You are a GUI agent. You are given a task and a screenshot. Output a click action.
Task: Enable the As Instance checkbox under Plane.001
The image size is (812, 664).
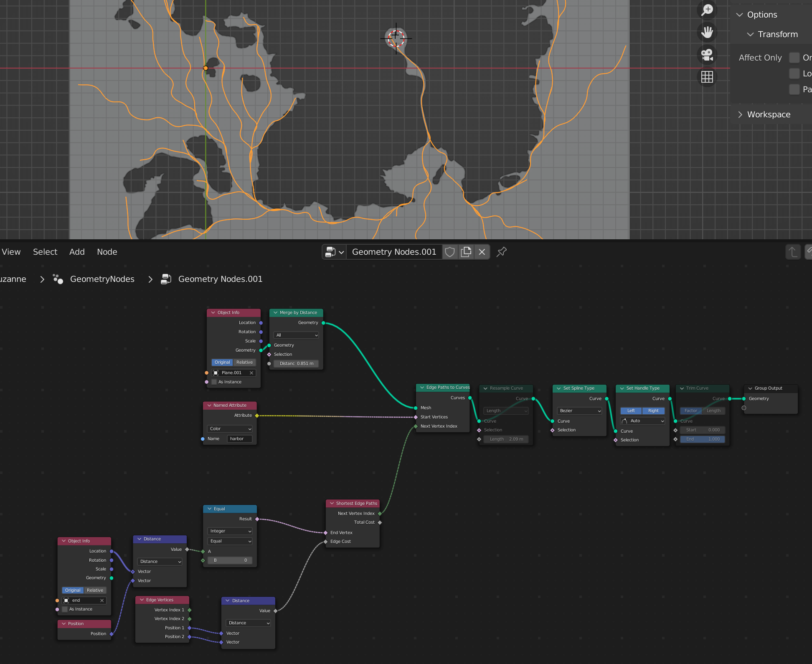(214, 382)
